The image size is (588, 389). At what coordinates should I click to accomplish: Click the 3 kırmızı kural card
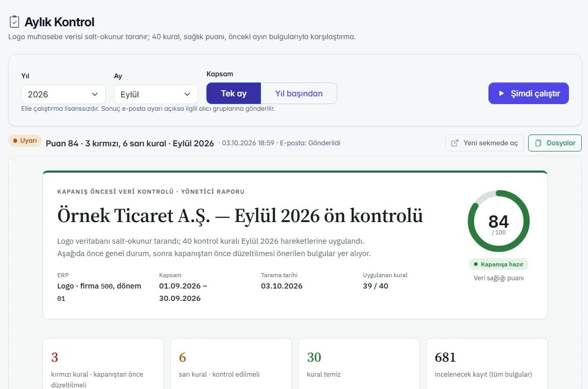pos(103,364)
